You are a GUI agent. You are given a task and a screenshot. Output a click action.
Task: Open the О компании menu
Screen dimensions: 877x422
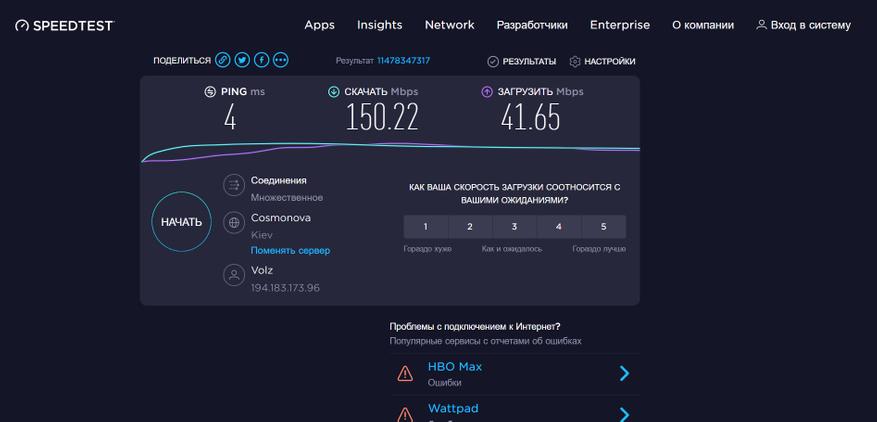[703, 25]
